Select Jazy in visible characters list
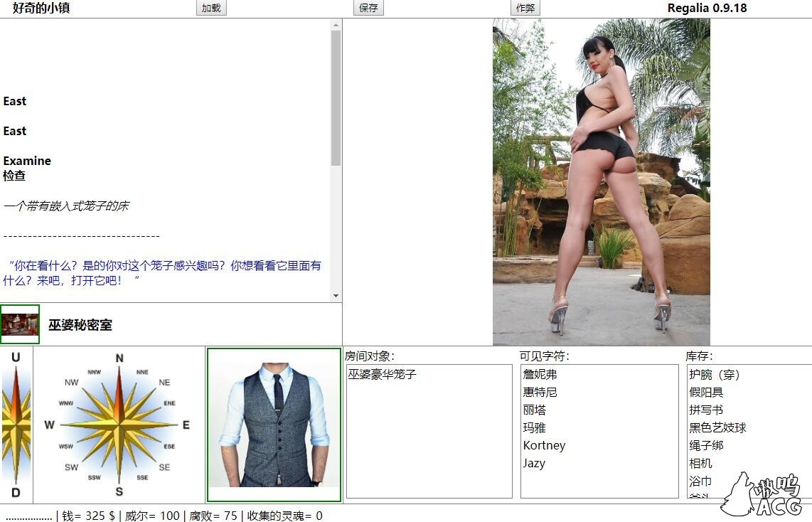812x522 pixels. point(534,463)
